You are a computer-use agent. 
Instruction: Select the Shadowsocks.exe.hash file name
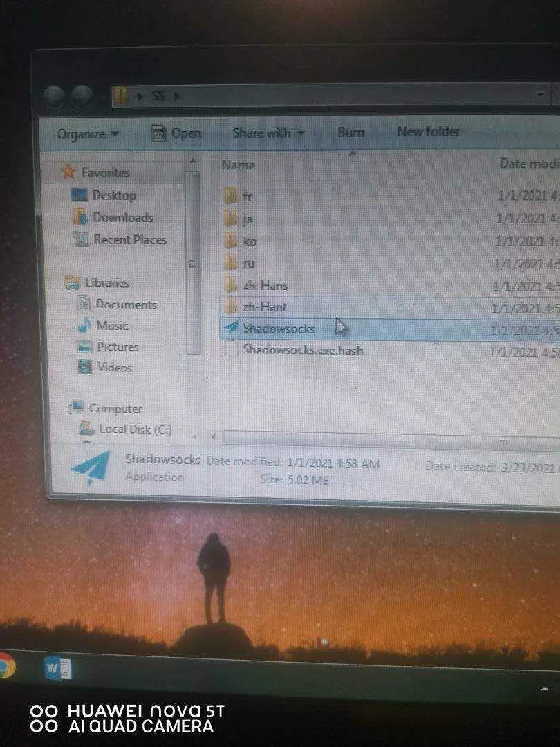pyautogui.click(x=304, y=350)
